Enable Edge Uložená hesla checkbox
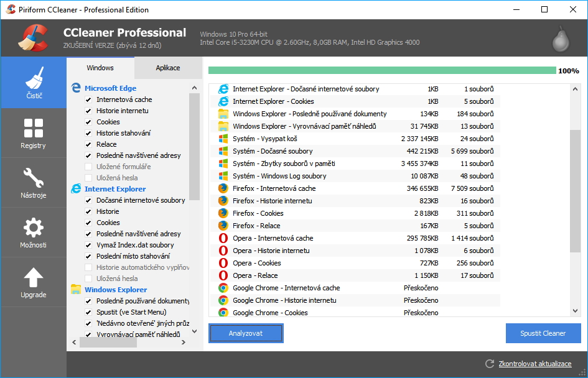The image size is (588, 378). coord(88,178)
